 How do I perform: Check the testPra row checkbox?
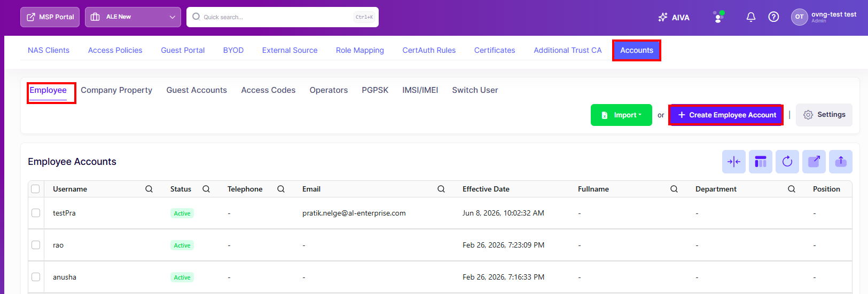click(36, 213)
